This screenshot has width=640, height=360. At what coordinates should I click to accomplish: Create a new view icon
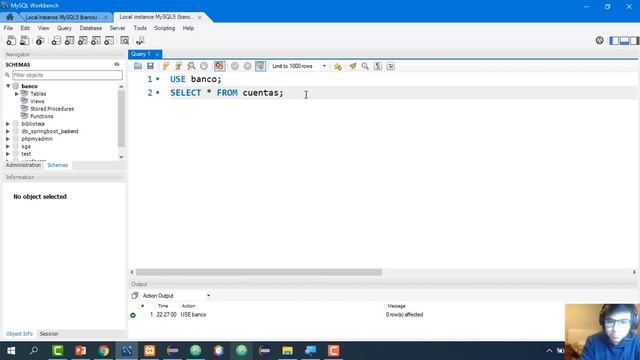[82, 40]
